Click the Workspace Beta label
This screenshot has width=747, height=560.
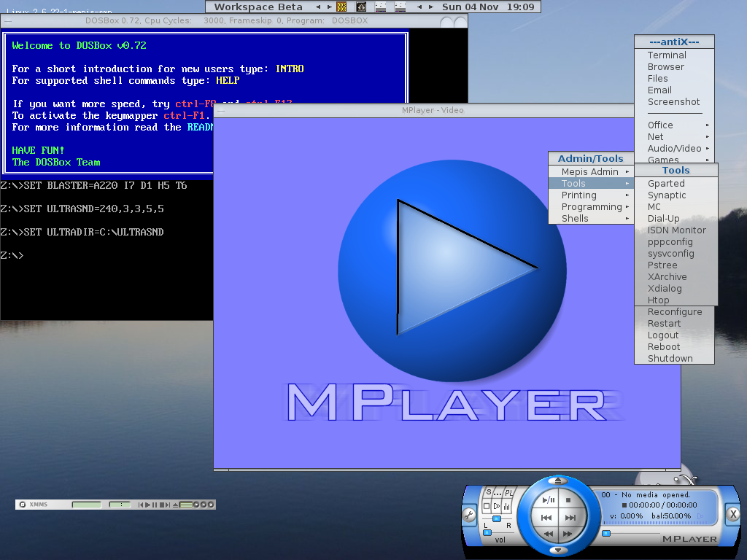(x=258, y=7)
